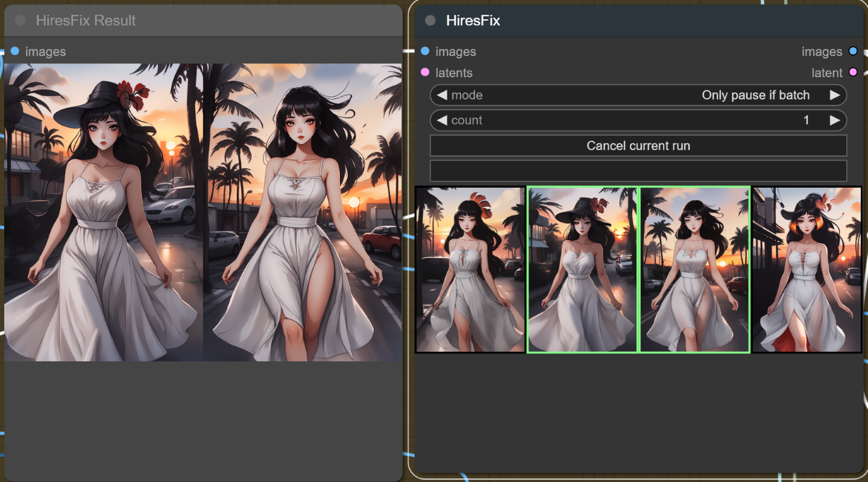Viewport: 868px width, 482px height.
Task: Click the Cancel current run button
Action: pos(638,145)
